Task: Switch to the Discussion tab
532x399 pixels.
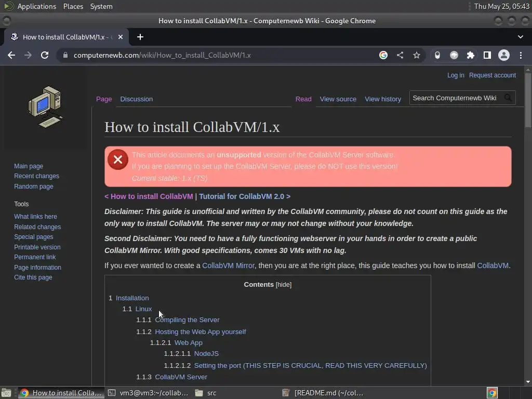Action: 137,99
